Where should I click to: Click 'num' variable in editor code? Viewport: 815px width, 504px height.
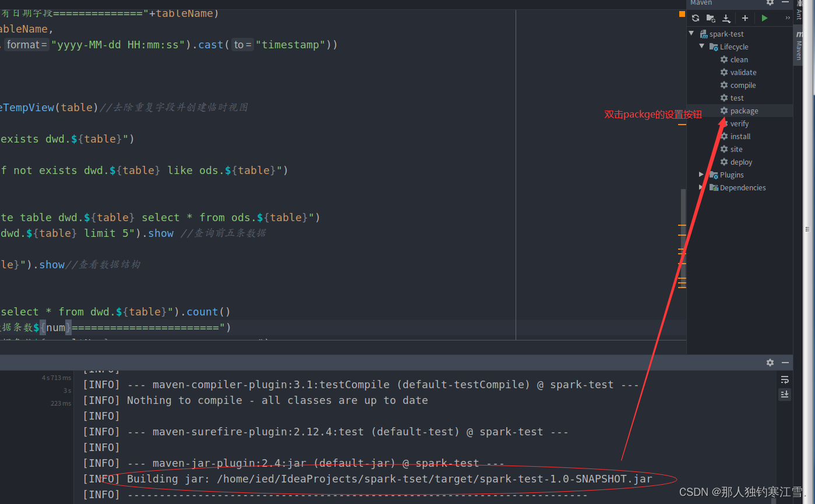(55, 328)
